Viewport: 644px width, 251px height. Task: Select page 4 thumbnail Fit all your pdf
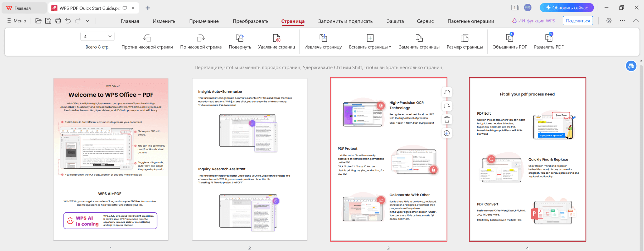[528, 159]
